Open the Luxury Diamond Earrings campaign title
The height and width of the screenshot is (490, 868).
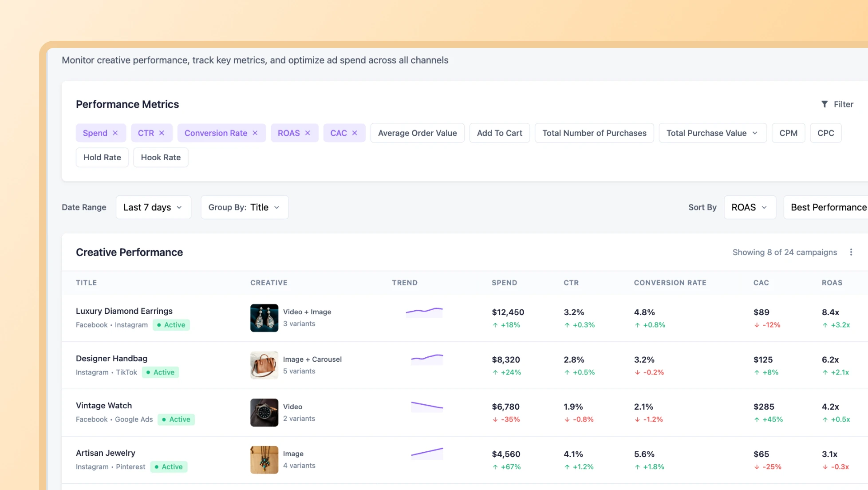(124, 311)
